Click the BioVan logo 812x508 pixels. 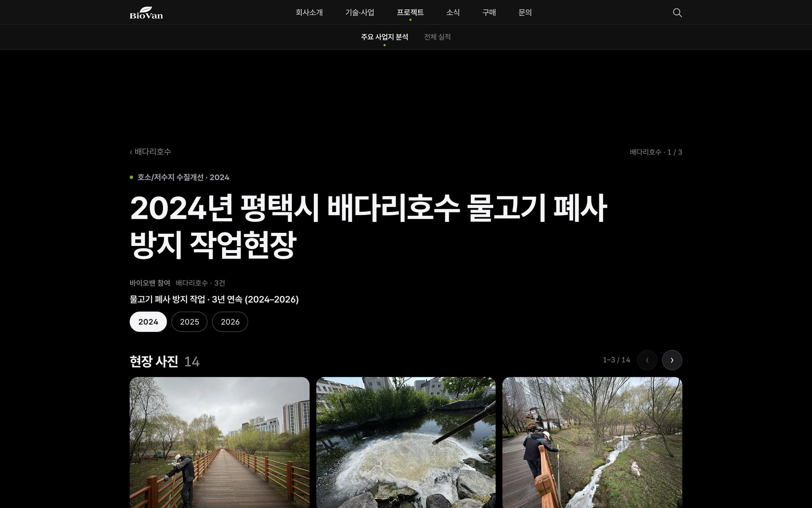(x=146, y=13)
